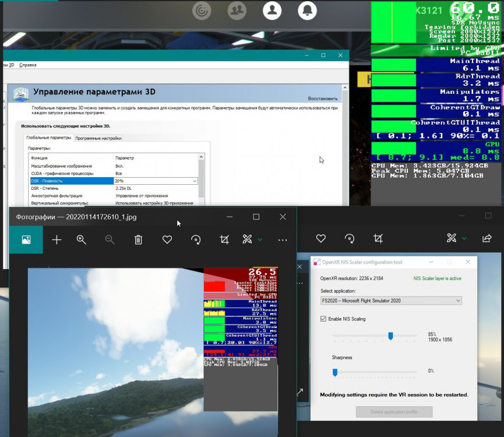
Task: Expand the edit dropdown arrow in the 20220114172610_1.jpg window
Action: [x=260, y=239]
